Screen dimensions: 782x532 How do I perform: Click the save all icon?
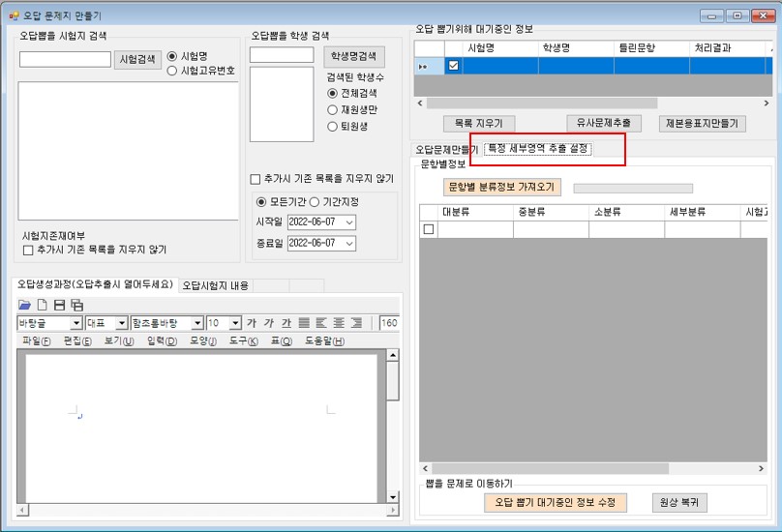coord(76,305)
